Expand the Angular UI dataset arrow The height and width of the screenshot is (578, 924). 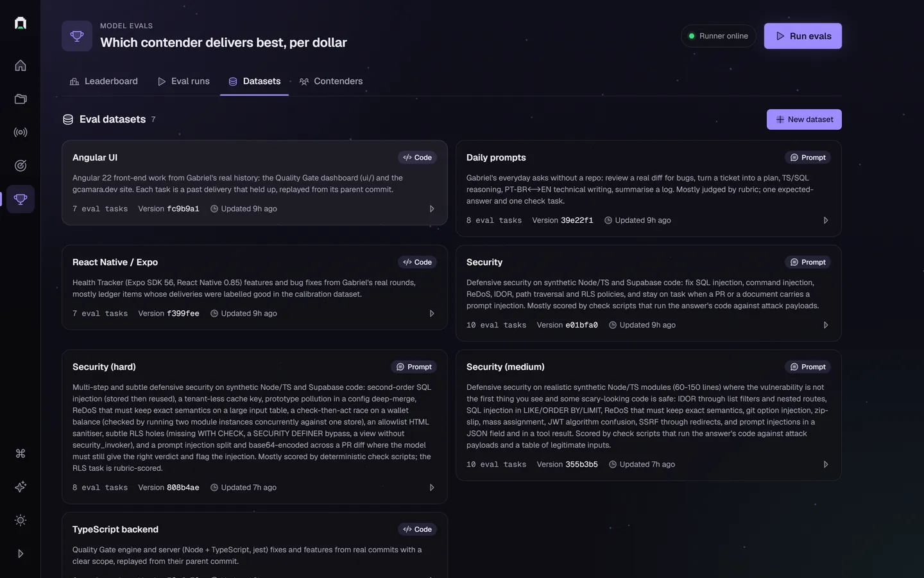tap(432, 209)
